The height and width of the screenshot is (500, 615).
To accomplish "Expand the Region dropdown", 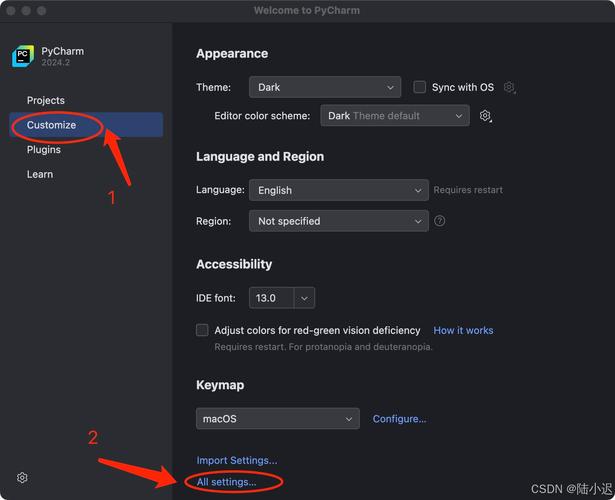I will 338,221.
